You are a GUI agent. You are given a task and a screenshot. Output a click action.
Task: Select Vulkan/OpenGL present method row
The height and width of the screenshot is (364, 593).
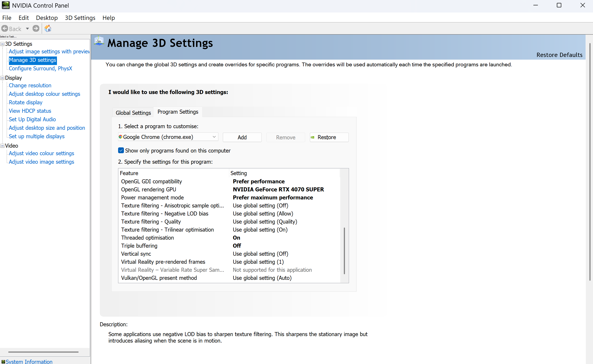click(229, 278)
